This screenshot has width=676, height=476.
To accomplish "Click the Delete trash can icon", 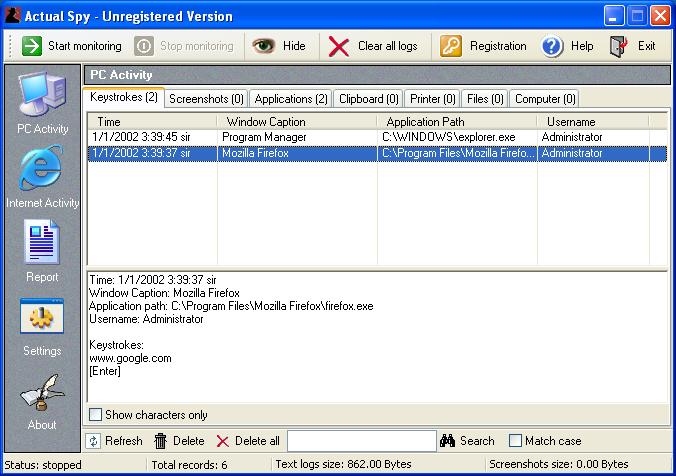I will (x=160, y=441).
